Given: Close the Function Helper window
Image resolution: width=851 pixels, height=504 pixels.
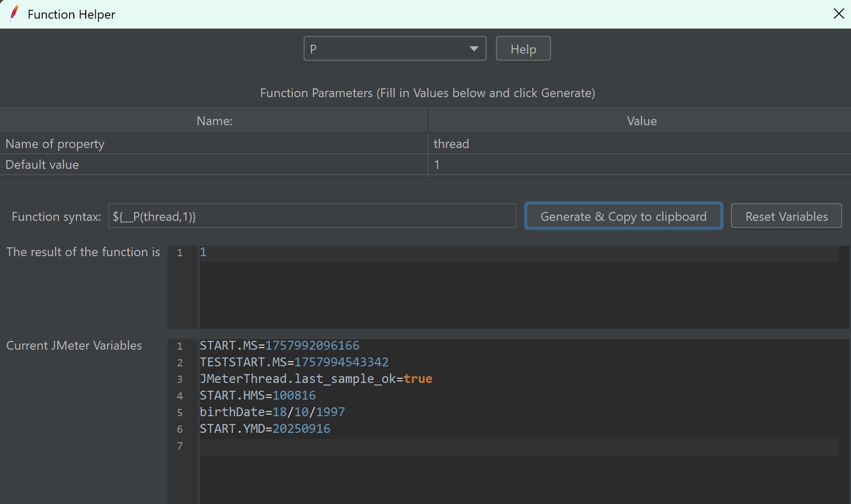Looking at the screenshot, I should point(839,14).
